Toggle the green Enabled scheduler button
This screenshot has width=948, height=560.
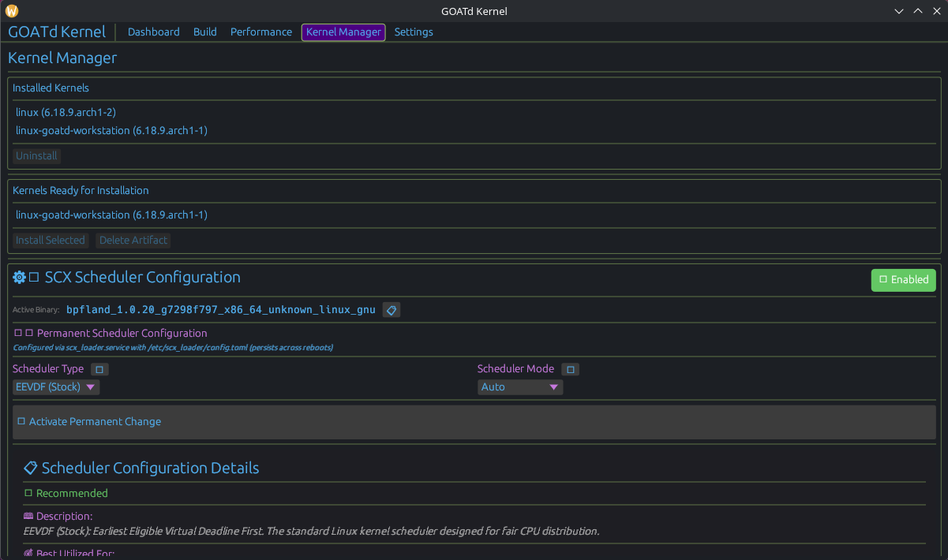point(903,280)
